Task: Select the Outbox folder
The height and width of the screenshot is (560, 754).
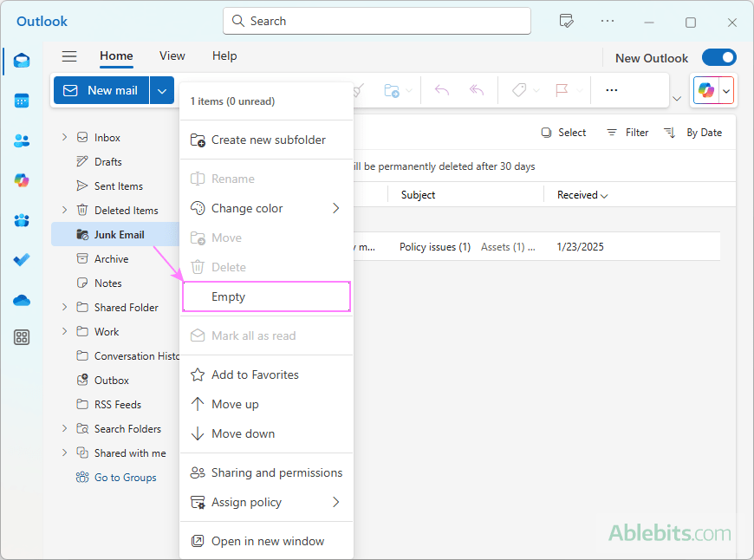Action: 115,380
